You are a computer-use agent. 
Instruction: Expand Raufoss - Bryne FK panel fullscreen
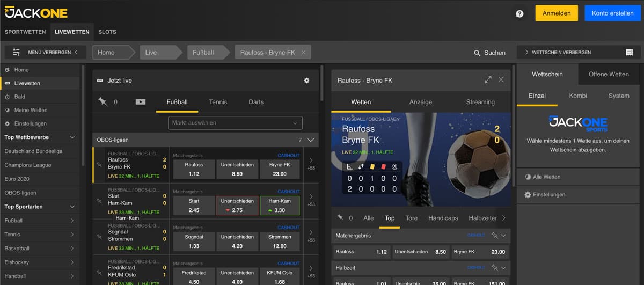pyautogui.click(x=488, y=79)
